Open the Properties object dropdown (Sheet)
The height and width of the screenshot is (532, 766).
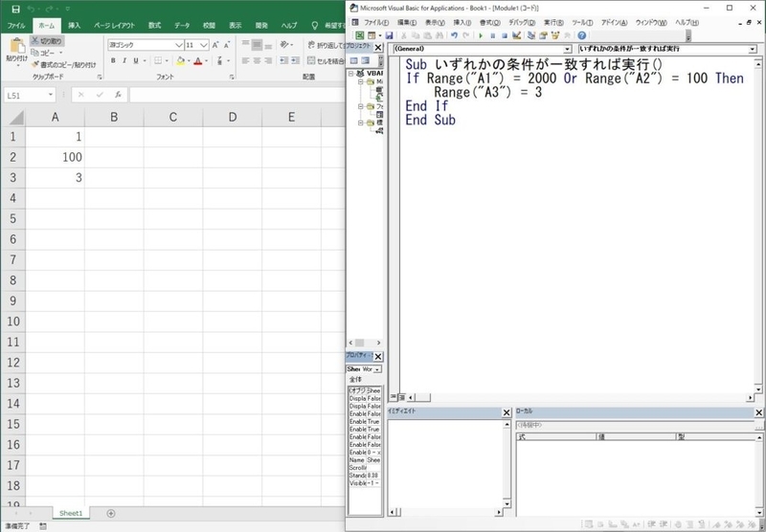coord(377,369)
